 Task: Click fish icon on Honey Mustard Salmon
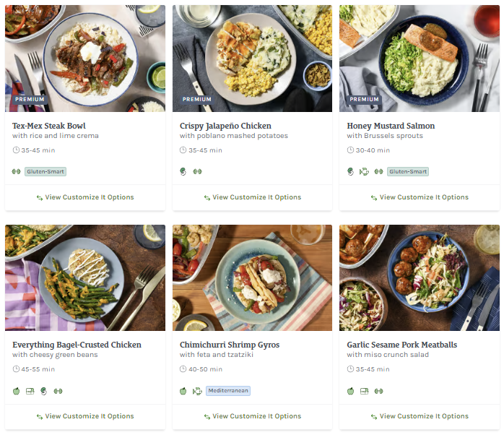click(364, 172)
